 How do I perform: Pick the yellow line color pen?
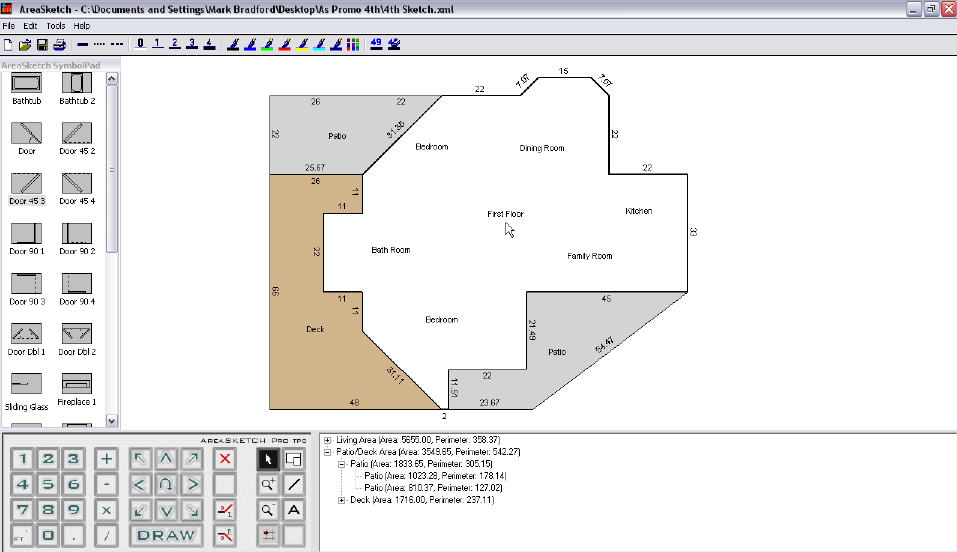(x=302, y=44)
